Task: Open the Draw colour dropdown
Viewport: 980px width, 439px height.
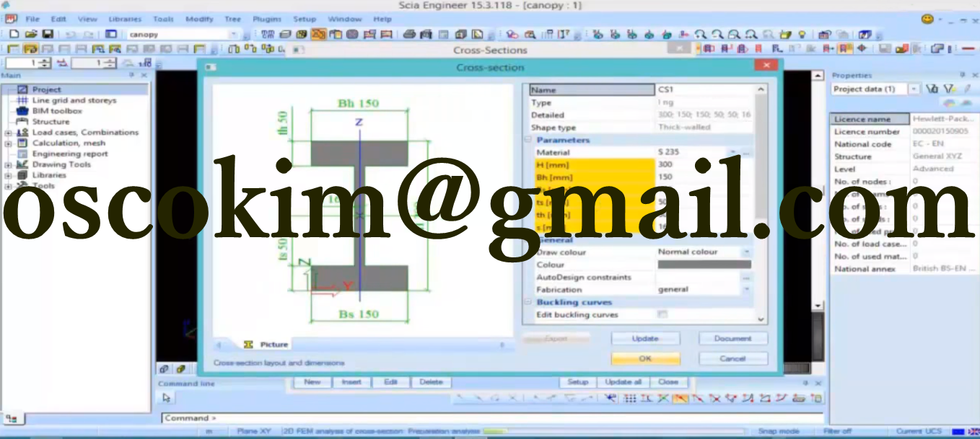Action: pos(746,252)
